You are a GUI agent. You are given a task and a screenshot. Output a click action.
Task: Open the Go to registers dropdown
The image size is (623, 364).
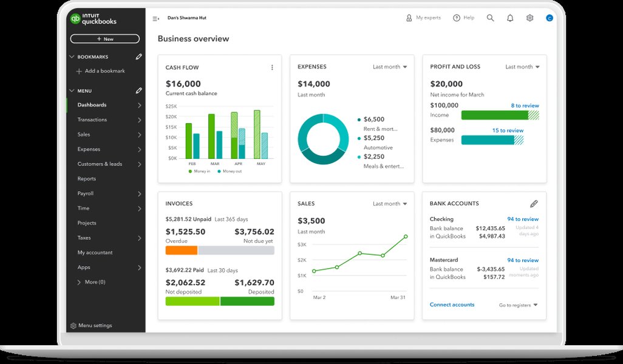517,305
